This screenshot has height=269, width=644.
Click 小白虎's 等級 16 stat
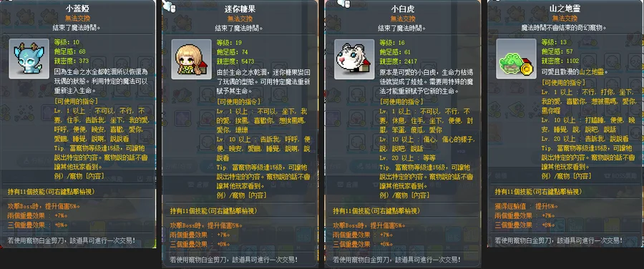[393, 42]
